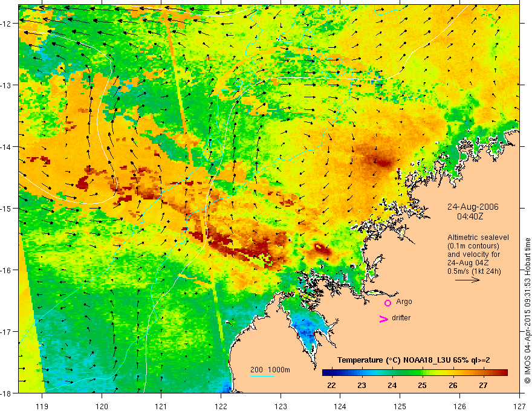Click the 'Altimetric sealevel' legend text
Image resolution: width=532 pixels, height=411 pixels.
(478, 238)
